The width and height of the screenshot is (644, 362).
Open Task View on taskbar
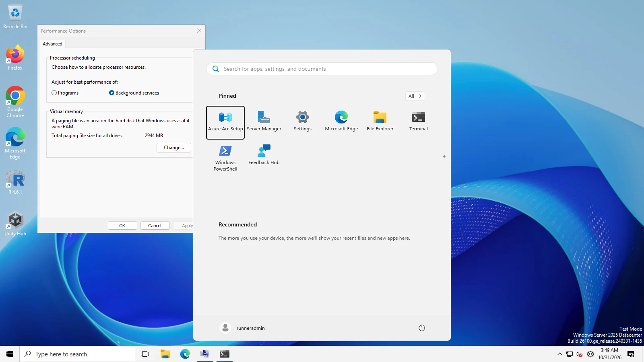tap(145, 354)
